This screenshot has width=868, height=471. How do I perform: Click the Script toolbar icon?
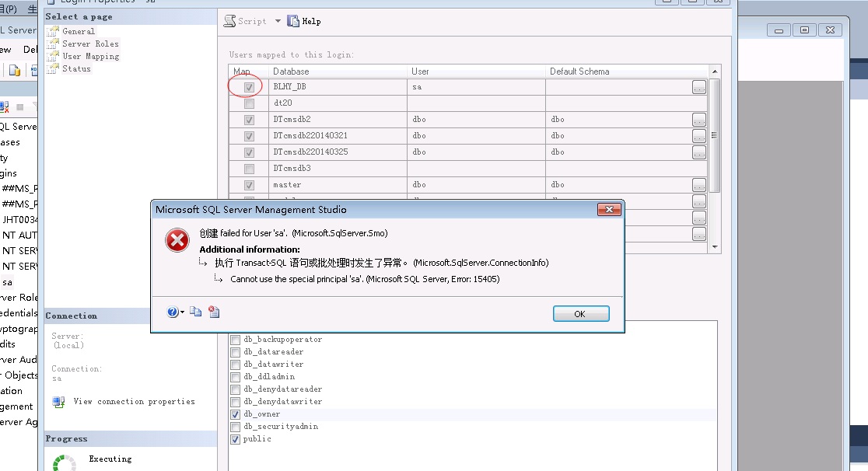(x=230, y=21)
